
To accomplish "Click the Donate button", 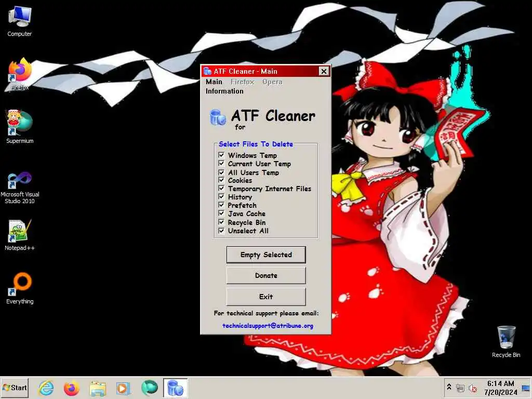I will [266, 275].
